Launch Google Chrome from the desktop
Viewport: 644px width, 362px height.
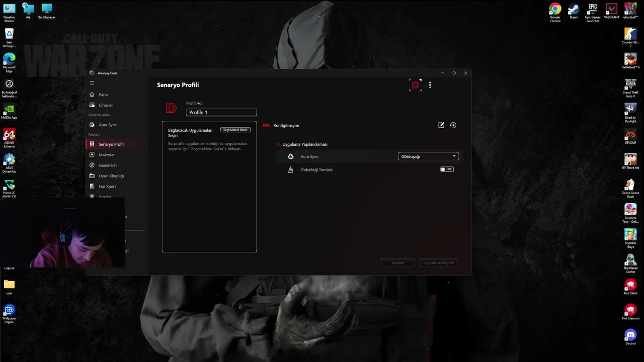[555, 13]
